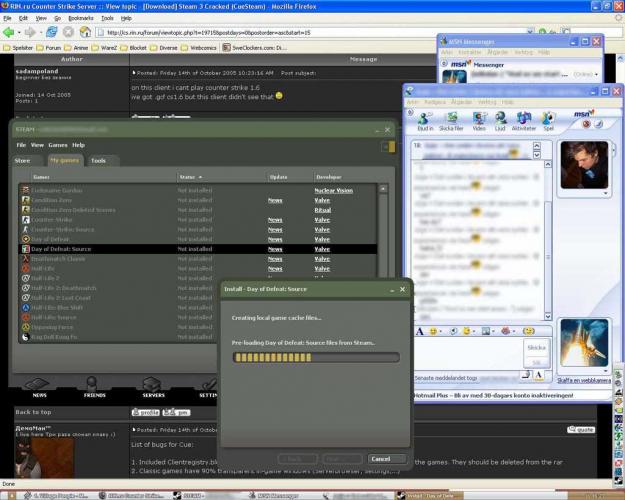Open the Steam News bottom icon
Image resolution: width=625 pixels, height=500 pixels.
(x=39, y=386)
